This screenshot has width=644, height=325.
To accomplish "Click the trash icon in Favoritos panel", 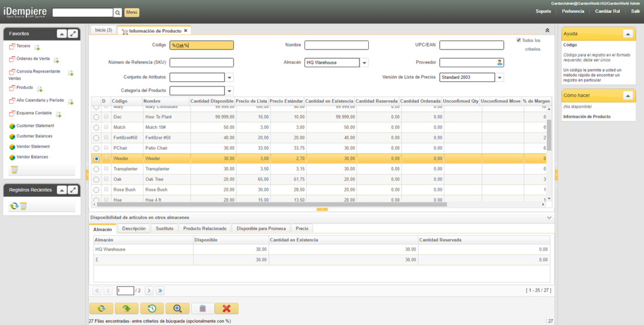I will pyautogui.click(x=14, y=170).
